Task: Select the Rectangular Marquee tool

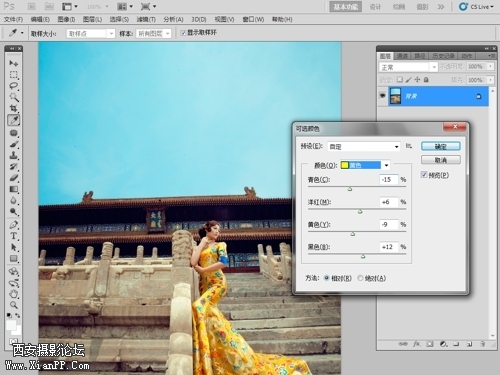Action: 14,74
